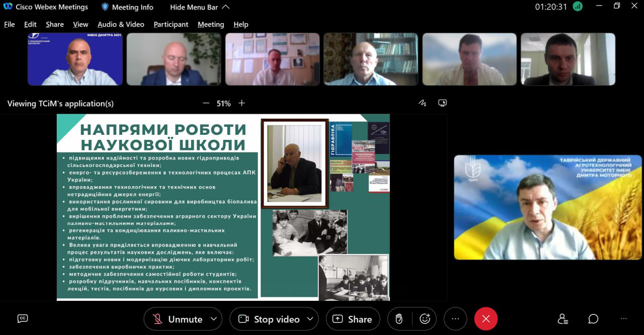644x335 pixels.
Task: Open the chat panel icon
Action: click(593, 319)
